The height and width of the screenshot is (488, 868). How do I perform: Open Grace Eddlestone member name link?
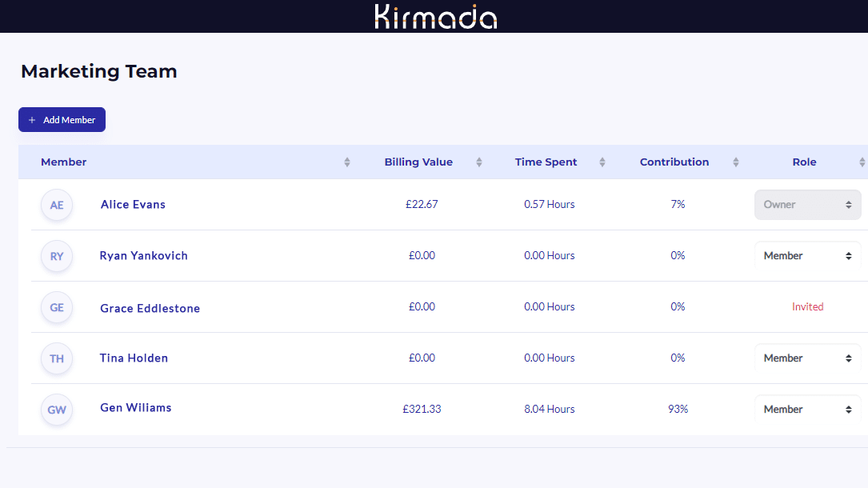pos(150,308)
